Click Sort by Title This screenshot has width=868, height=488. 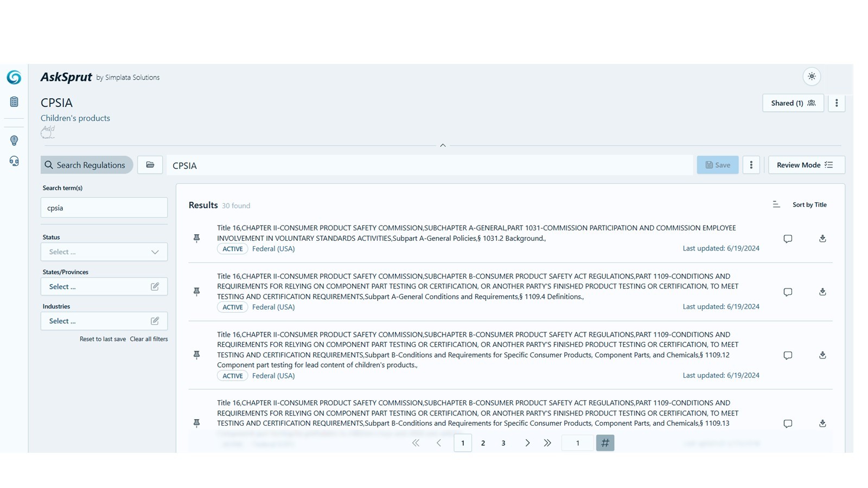(x=809, y=204)
